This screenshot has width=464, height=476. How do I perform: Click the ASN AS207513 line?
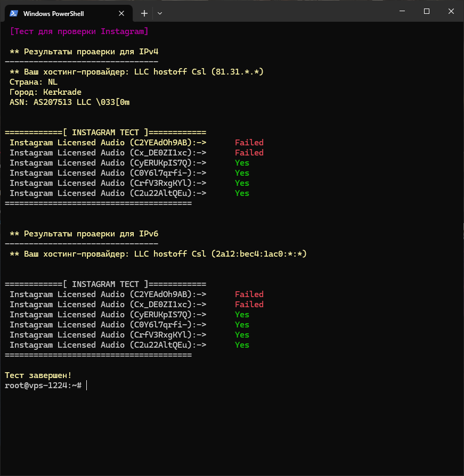click(69, 102)
